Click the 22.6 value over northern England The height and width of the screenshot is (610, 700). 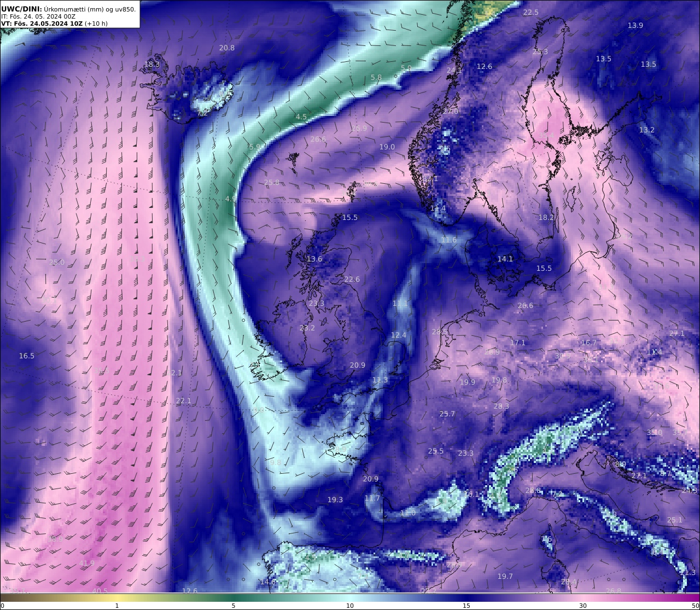point(352,280)
